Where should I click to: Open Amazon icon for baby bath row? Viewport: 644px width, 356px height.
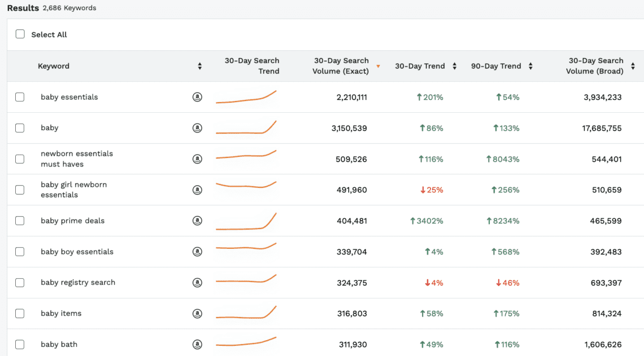pyautogui.click(x=197, y=344)
